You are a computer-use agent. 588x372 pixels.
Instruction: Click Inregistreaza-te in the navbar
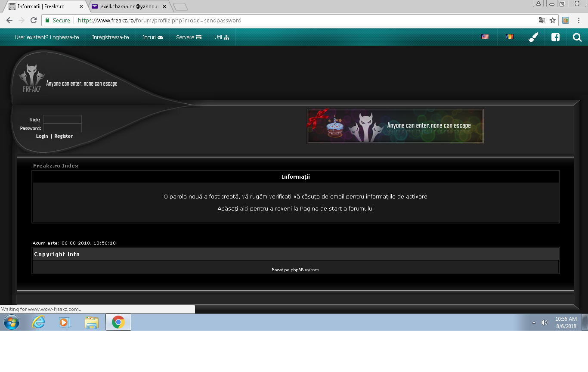111,37
